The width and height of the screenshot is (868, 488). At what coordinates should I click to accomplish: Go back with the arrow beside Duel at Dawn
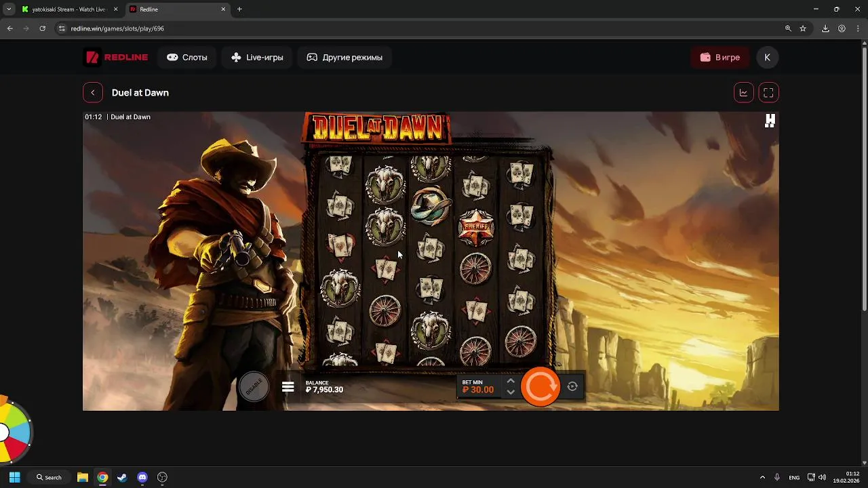[x=93, y=93]
